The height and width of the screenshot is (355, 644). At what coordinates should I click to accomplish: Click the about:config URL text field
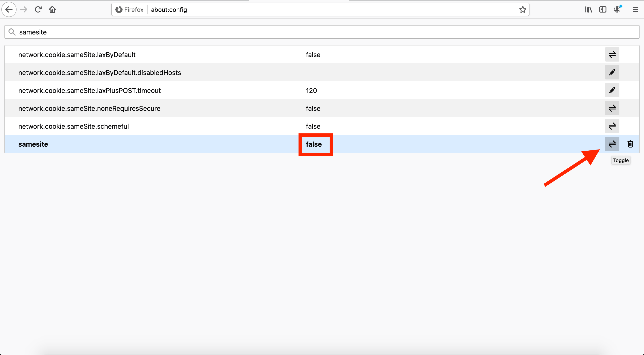pyautogui.click(x=325, y=9)
